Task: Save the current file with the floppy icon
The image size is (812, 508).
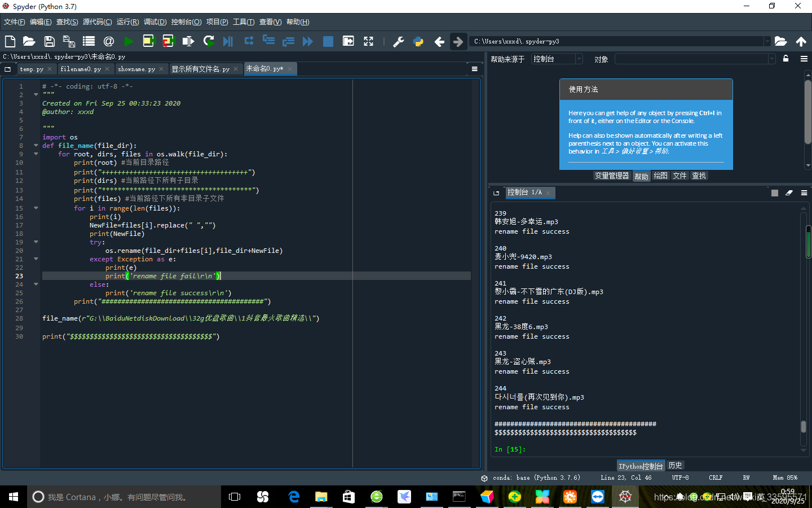Action: point(49,41)
